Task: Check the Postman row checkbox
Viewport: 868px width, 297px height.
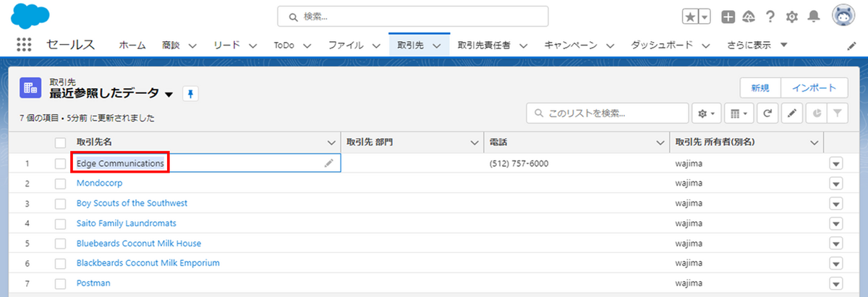Action: click(61, 283)
